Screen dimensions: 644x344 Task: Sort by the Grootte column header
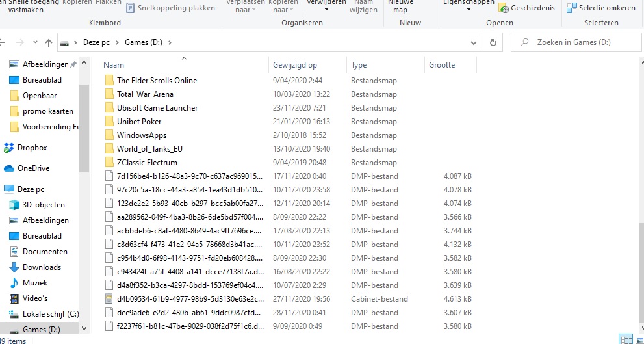(x=450, y=65)
